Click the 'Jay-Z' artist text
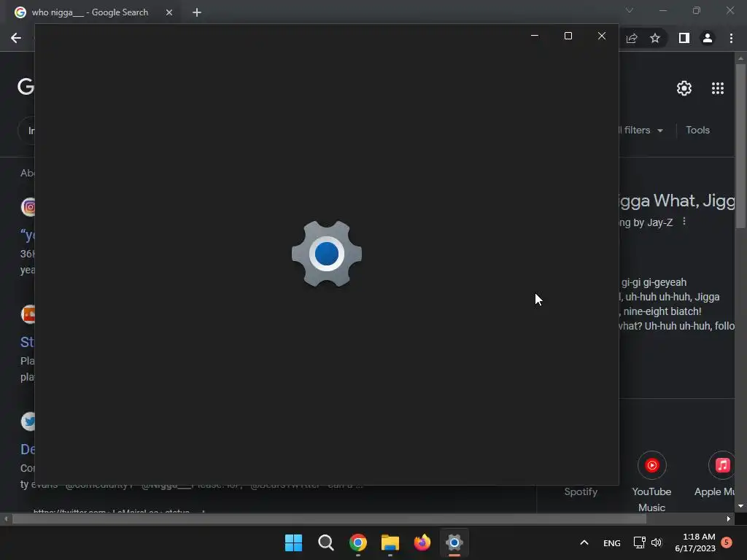 (659, 222)
